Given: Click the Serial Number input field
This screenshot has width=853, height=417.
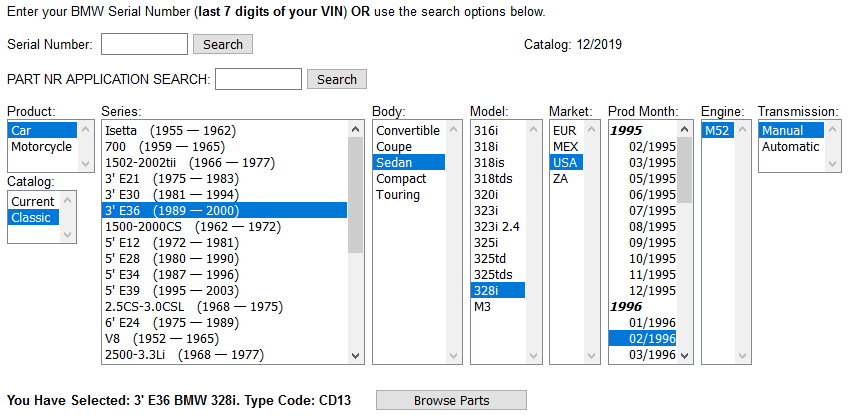Looking at the screenshot, I should coord(144,44).
